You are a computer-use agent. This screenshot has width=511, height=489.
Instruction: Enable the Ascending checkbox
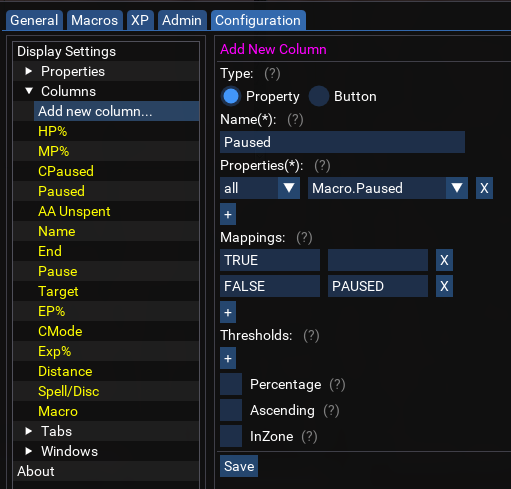(231, 410)
